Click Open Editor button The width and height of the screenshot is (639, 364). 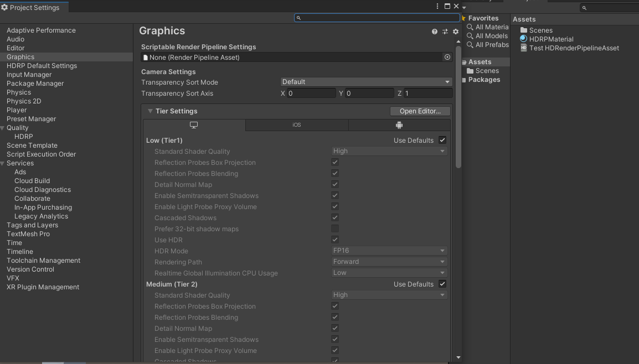(x=420, y=111)
